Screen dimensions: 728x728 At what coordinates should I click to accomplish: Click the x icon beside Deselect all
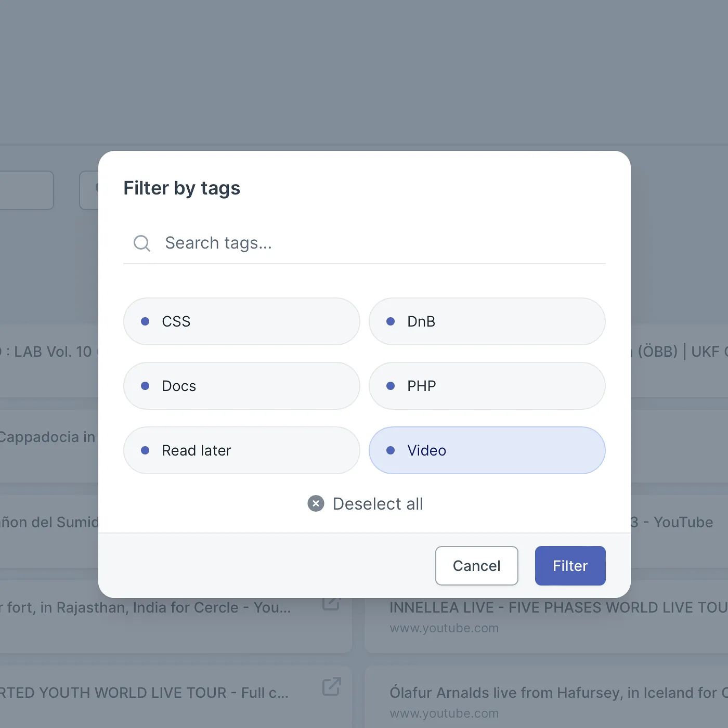click(x=316, y=503)
